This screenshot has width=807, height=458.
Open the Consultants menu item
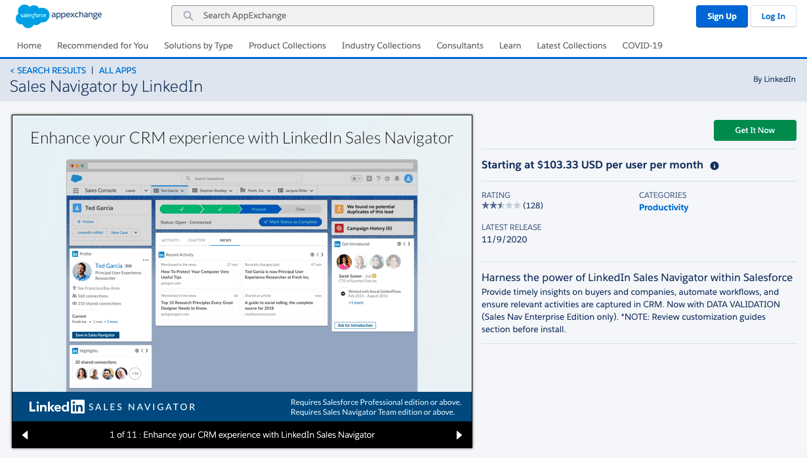coord(460,45)
